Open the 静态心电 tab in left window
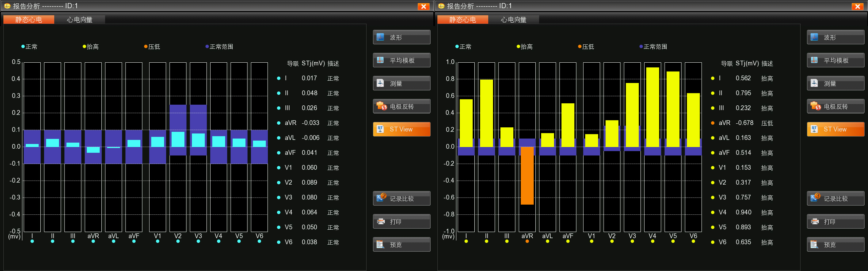Image resolution: width=868 pixels, height=271 pixels. (x=29, y=20)
